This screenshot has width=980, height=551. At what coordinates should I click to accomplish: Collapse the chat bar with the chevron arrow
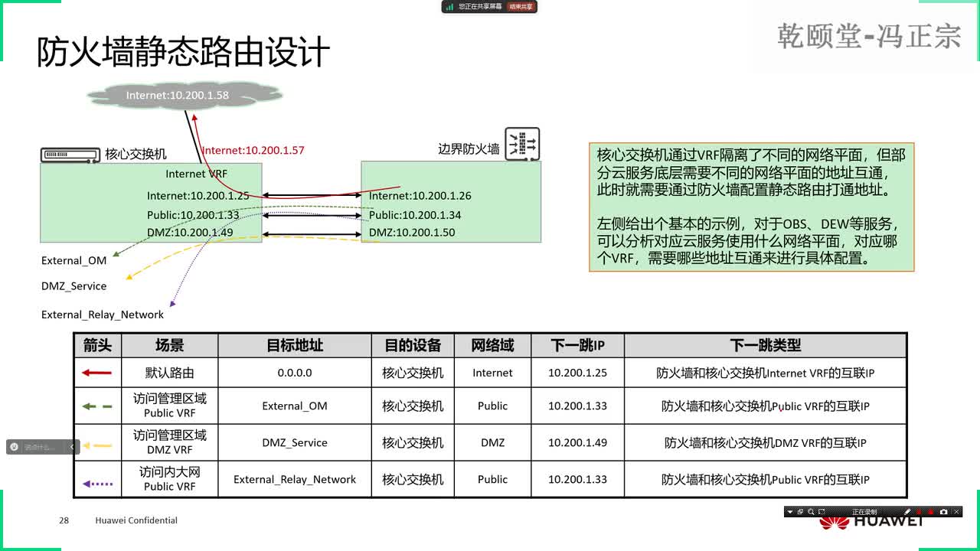[73, 447]
